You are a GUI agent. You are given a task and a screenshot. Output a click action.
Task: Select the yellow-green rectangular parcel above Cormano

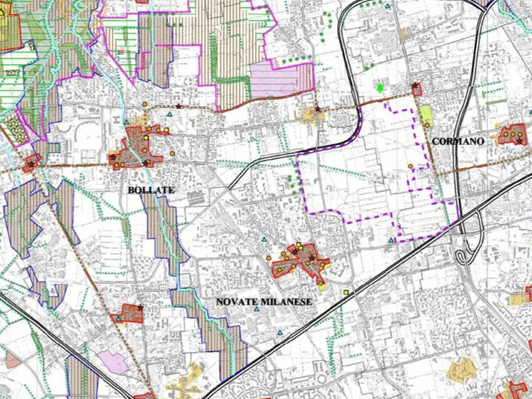pos(427,114)
